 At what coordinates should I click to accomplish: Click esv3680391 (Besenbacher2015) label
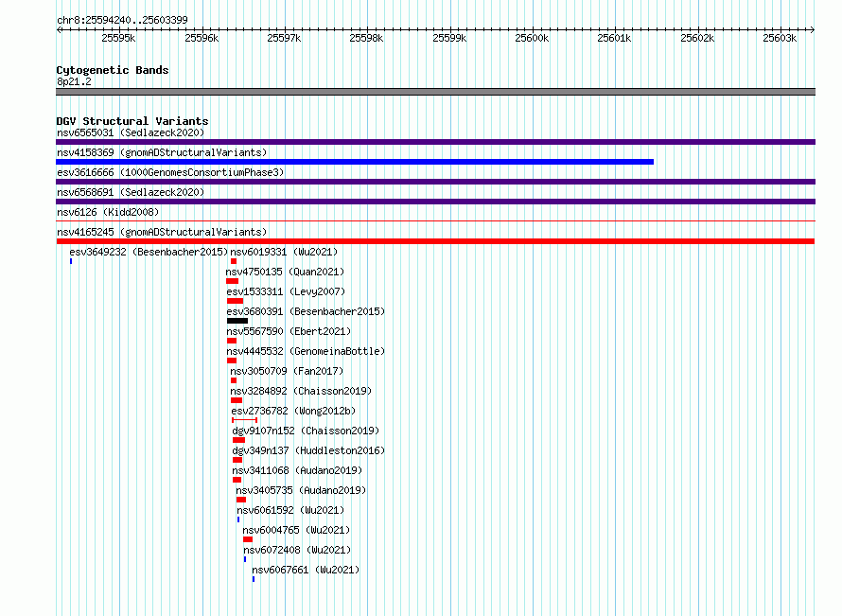click(x=306, y=311)
